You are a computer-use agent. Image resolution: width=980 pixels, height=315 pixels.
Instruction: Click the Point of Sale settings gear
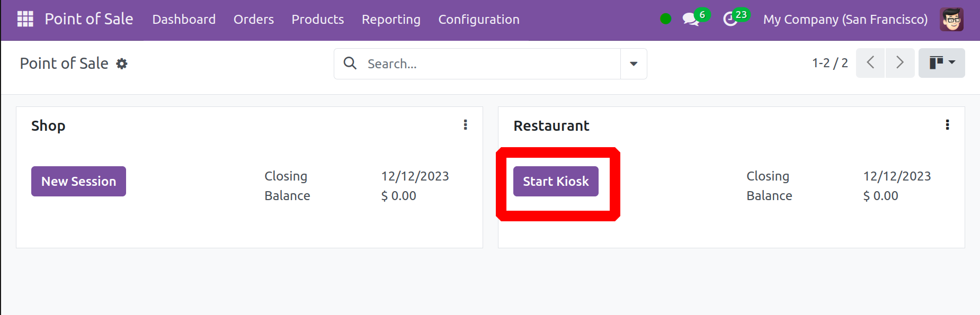(x=122, y=64)
